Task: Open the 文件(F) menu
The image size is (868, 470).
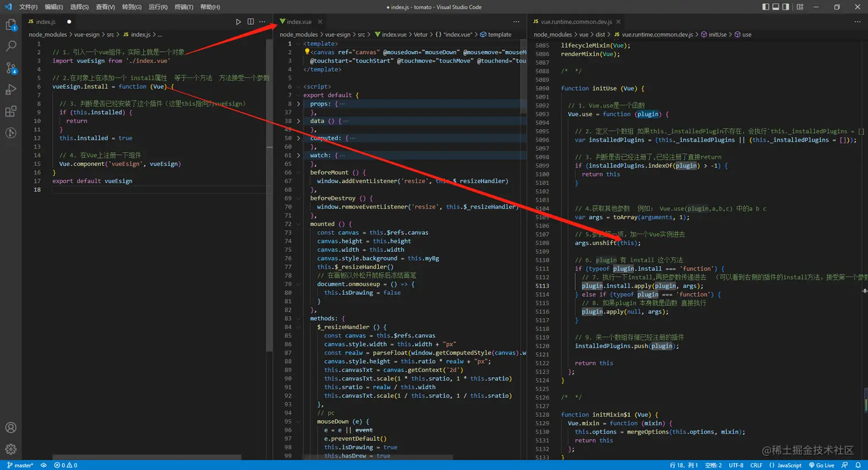Action: [x=28, y=7]
